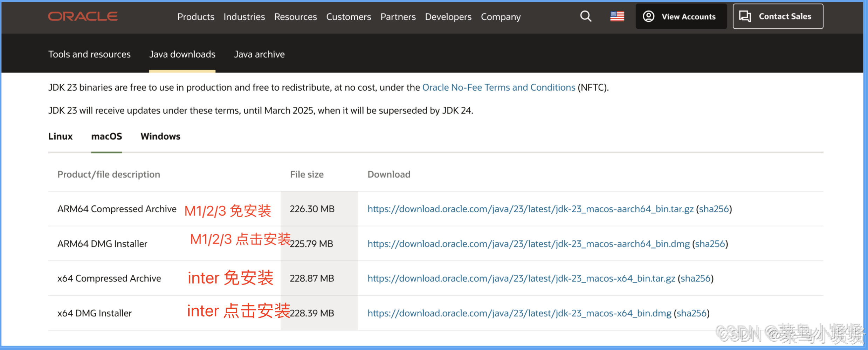This screenshot has width=868, height=350.
Task: Open sha256 for x64 DMG
Action: pyautogui.click(x=692, y=313)
